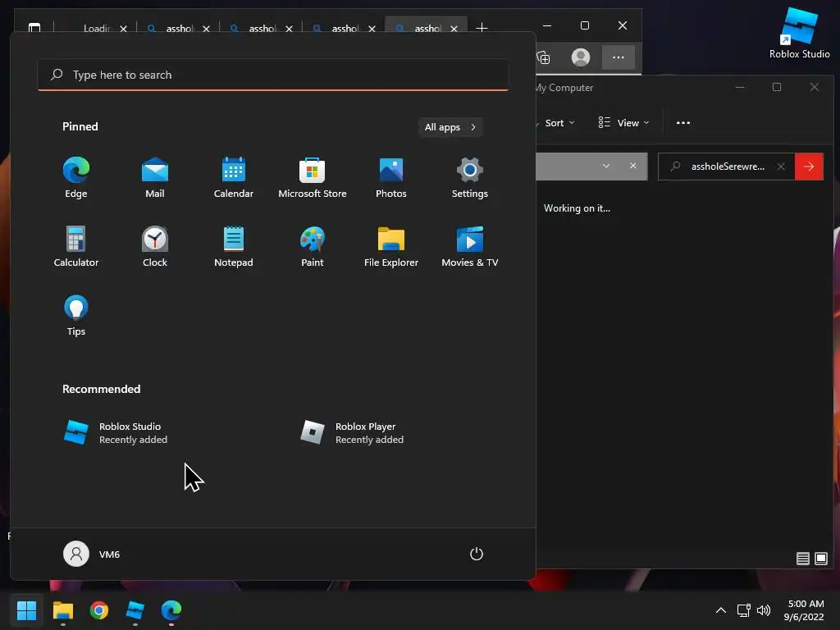Open Microsoft Store
Viewport: 840px width, 630px height.
pyautogui.click(x=313, y=178)
